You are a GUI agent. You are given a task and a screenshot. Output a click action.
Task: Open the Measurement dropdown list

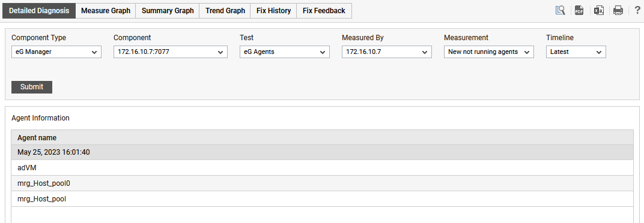(489, 52)
